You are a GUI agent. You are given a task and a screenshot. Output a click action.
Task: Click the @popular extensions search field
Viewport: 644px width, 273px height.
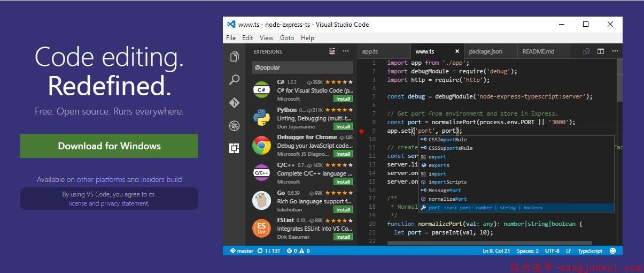tap(302, 67)
